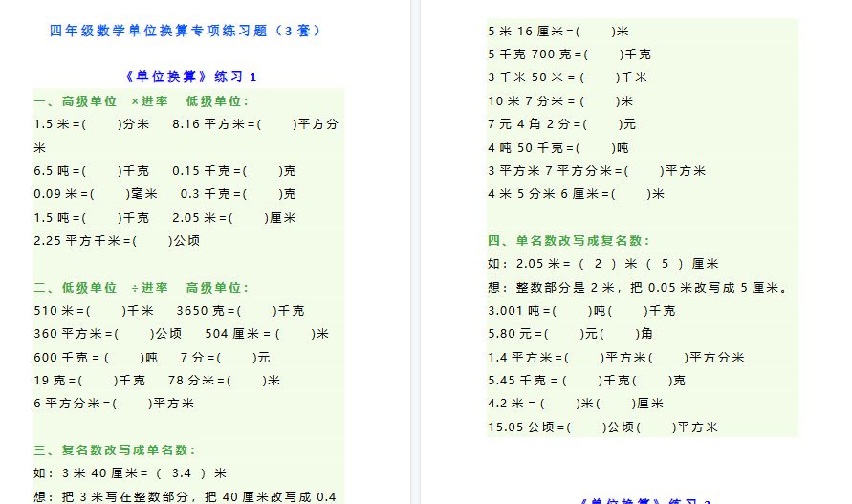
Task: Click heading 四、单名数改写成复名数
Action: [569, 241]
